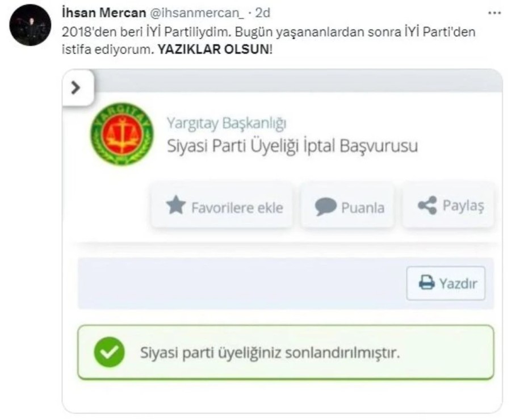Click the printer icon in Yazdır button
The height and width of the screenshot is (420, 511).
(426, 283)
